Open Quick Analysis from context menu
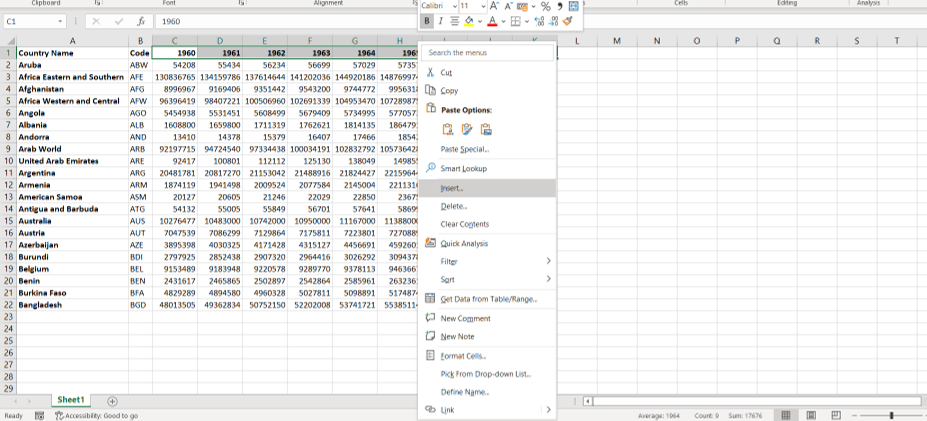The width and height of the screenshot is (927, 421). click(x=488, y=244)
